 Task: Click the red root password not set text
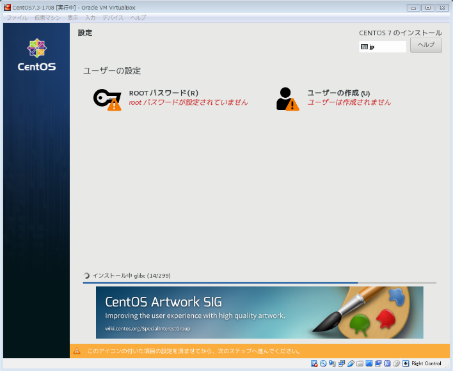(188, 102)
